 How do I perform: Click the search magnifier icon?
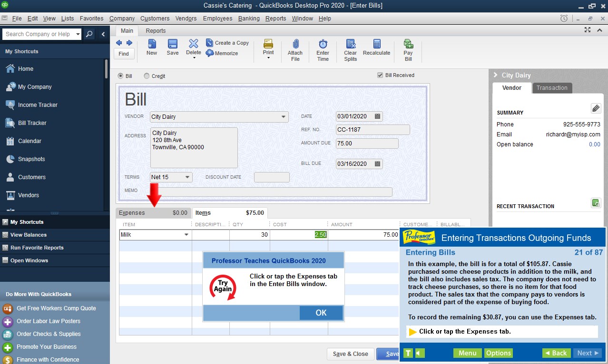pos(89,34)
